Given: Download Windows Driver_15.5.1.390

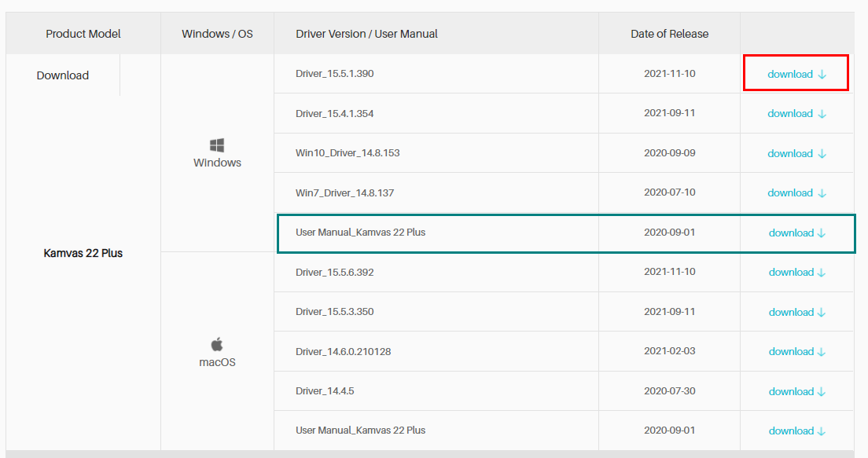Looking at the screenshot, I should click(796, 74).
